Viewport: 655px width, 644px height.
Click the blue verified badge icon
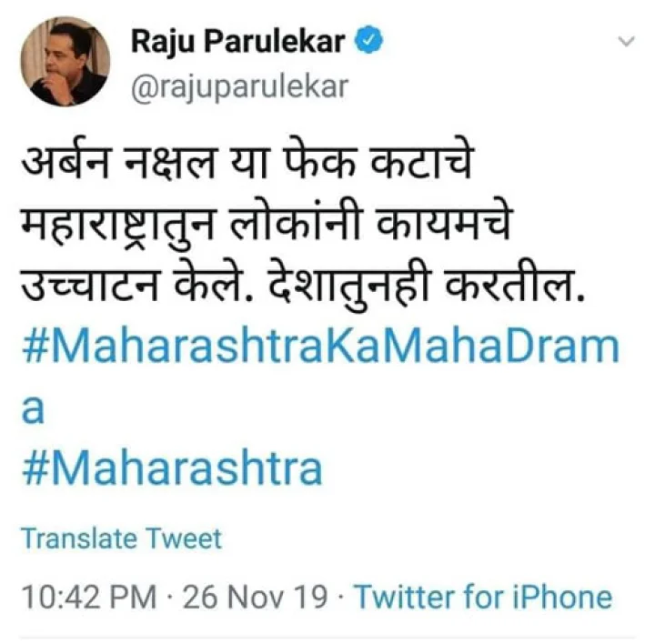(368, 40)
